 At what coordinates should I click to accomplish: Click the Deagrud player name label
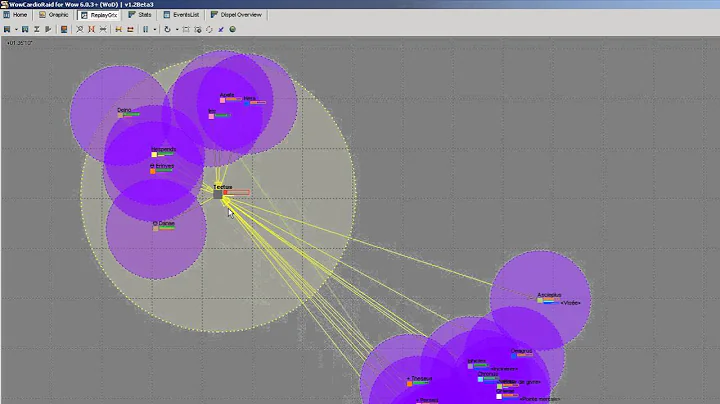[x=521, y=351]
